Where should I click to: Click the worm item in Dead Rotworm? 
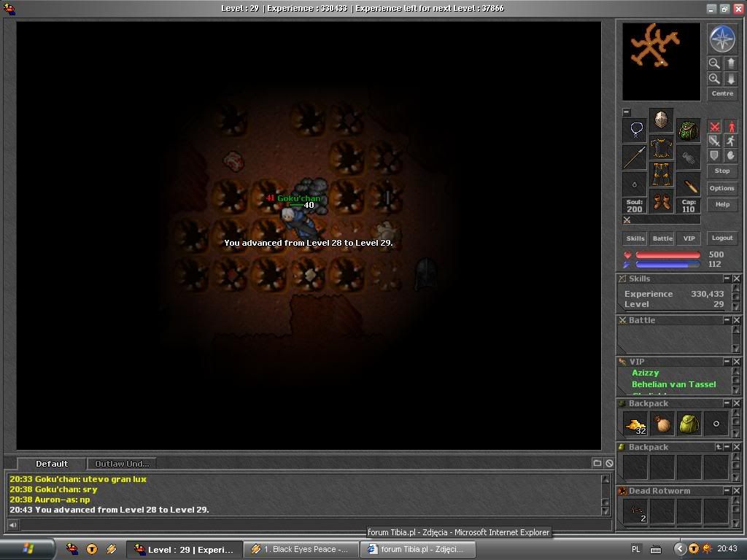[635, 511]
